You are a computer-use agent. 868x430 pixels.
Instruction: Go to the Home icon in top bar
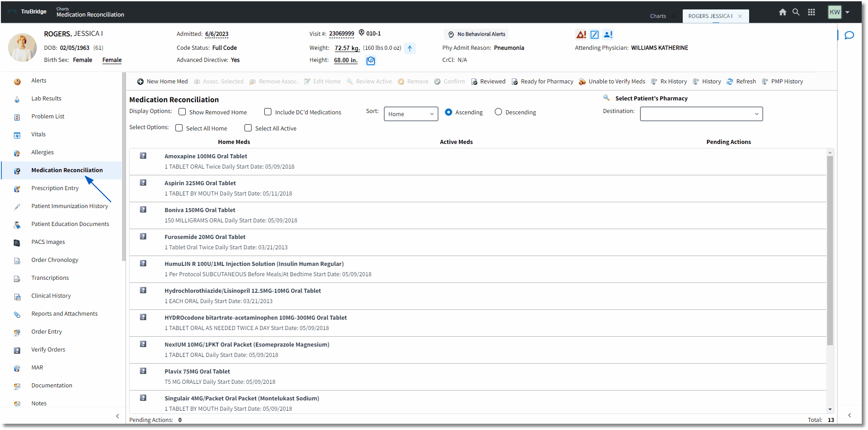[x=782, y=12]
